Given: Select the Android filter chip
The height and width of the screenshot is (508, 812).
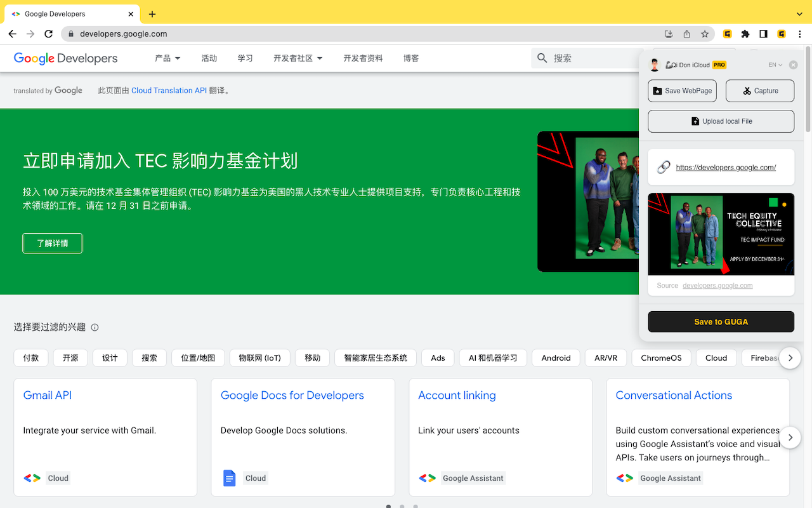Looking at the screenshot, I should (556, 358).
